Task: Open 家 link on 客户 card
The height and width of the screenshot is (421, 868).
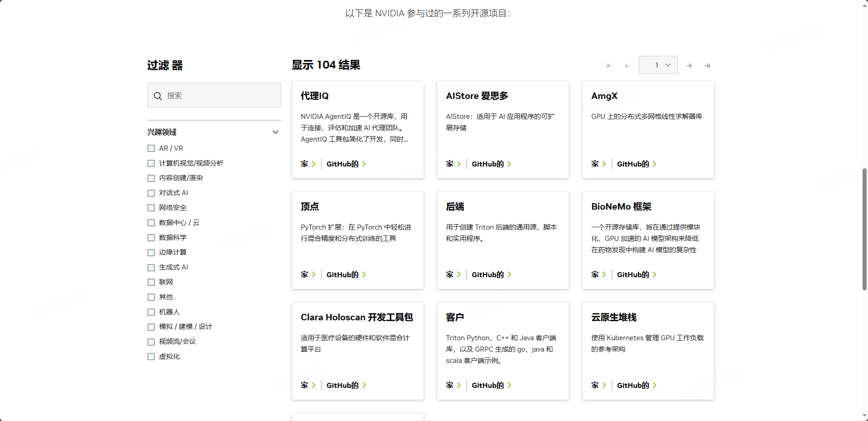Action: tap(453, 385)
